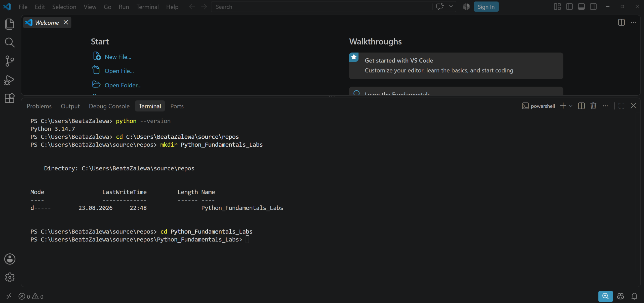Image resolution: width=644 pixels, height=303 pixels.
Task: Open the Copilot chat icon in title bar
Action: pos(440,7)
